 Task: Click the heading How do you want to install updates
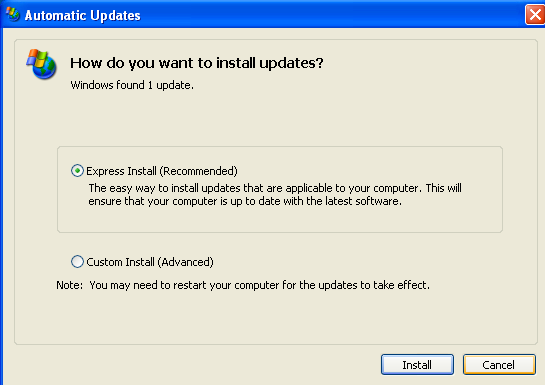coord(197,63)
